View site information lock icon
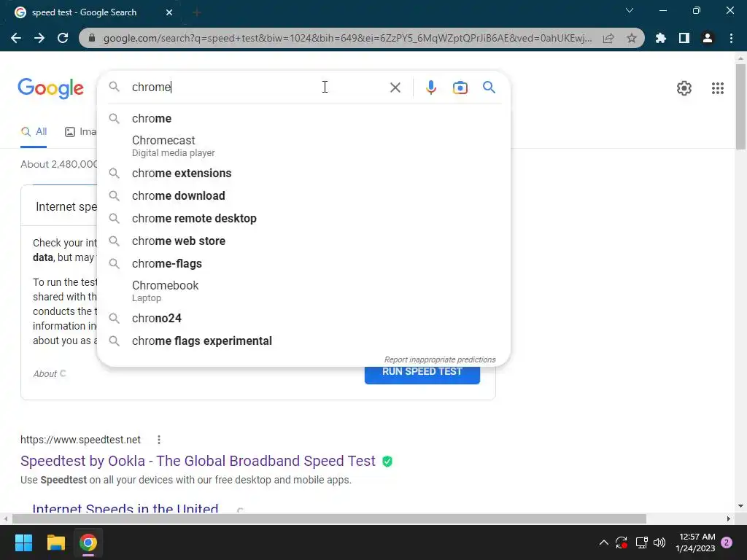 click(92, 38)
